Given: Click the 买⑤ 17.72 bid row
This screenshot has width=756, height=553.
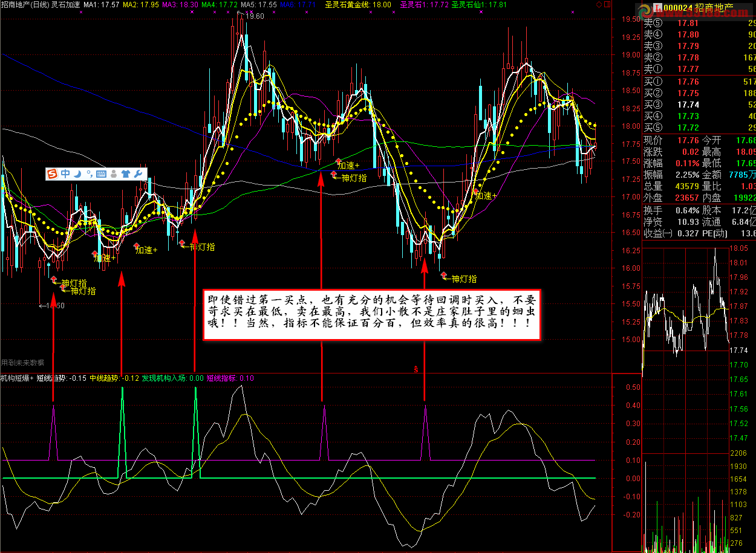Looking at the screenshot, I should [699, 128].
